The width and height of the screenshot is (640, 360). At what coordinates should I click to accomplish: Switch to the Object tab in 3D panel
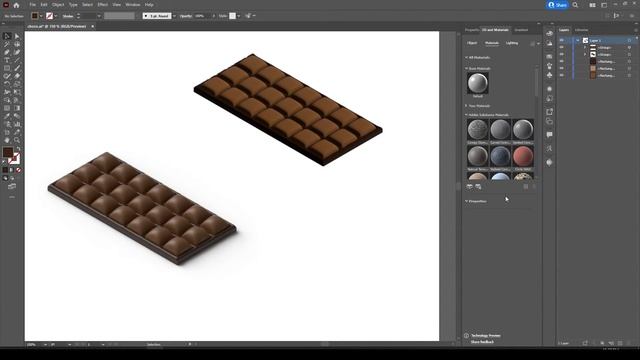tap(472, 43)
